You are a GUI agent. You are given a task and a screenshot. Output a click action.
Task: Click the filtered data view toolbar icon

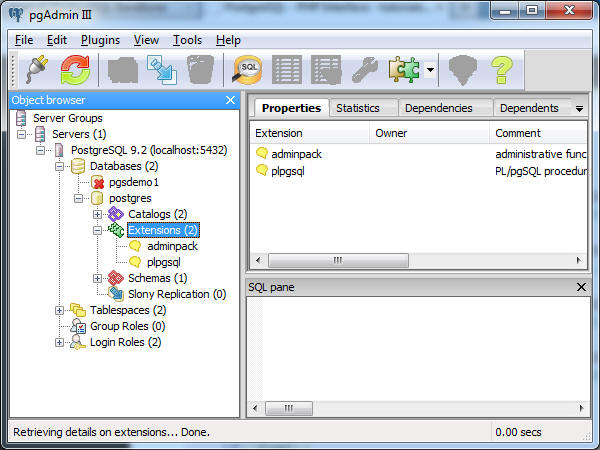(x=326, y=70)
